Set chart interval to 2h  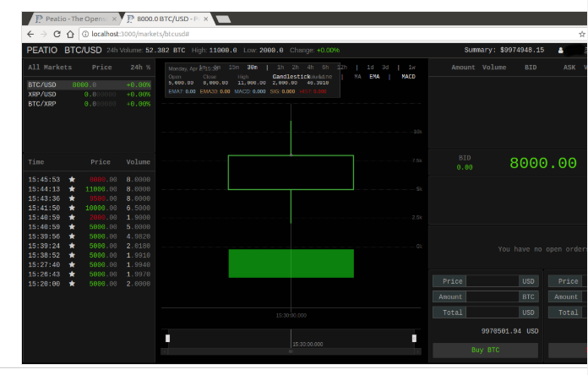click(296, 68)
